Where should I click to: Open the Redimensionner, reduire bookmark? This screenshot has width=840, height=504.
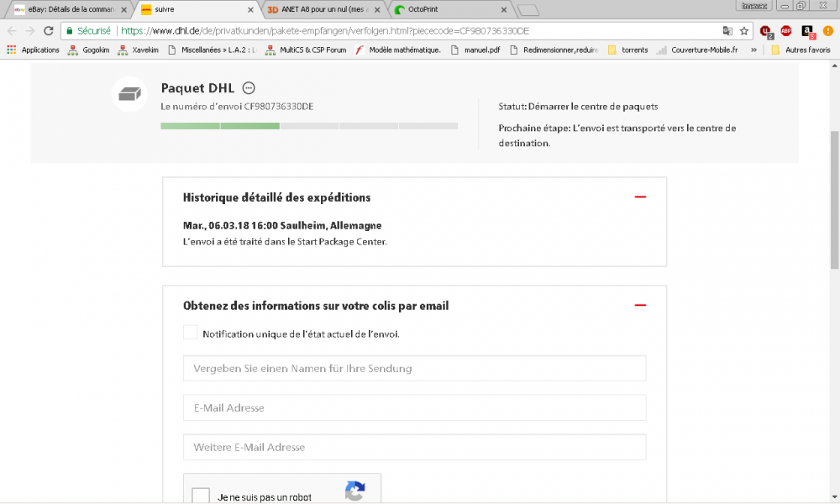coord(554,50)
